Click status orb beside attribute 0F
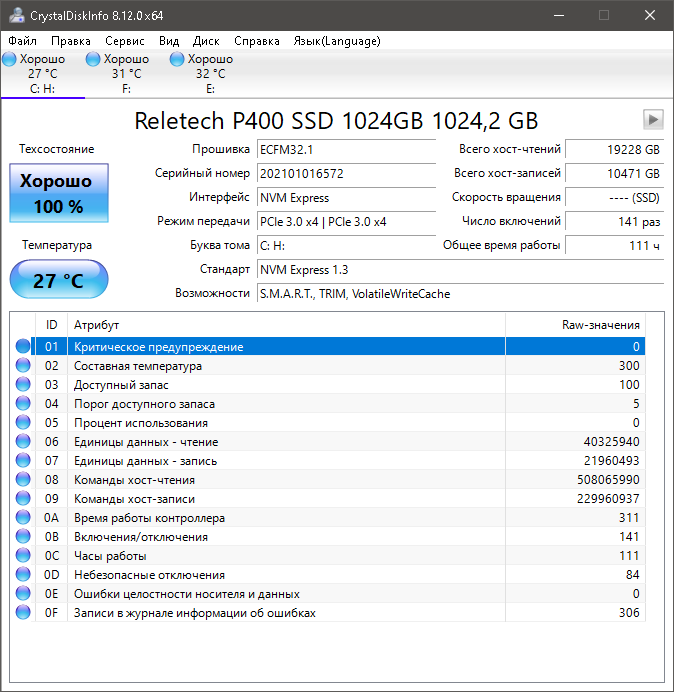 23,613
